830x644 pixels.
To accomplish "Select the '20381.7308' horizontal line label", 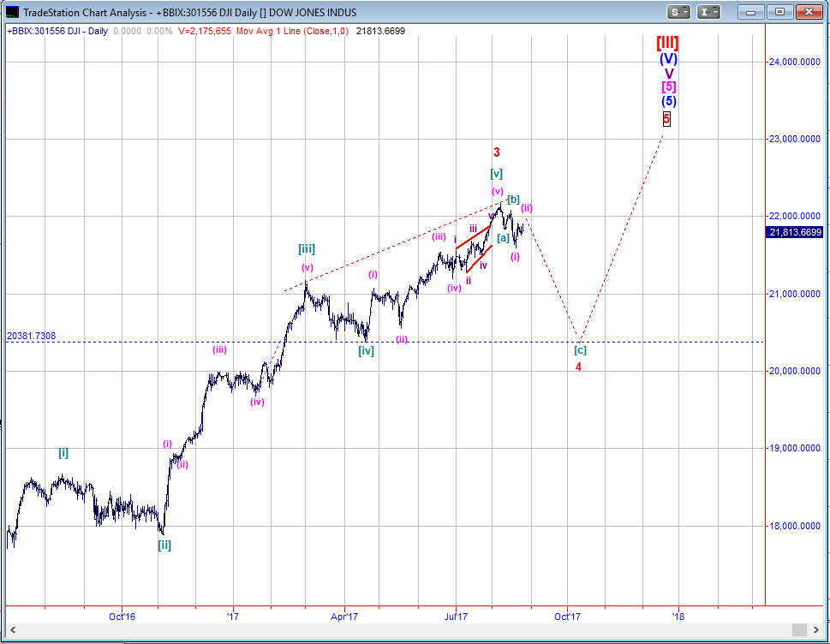I will coord(31,336).
